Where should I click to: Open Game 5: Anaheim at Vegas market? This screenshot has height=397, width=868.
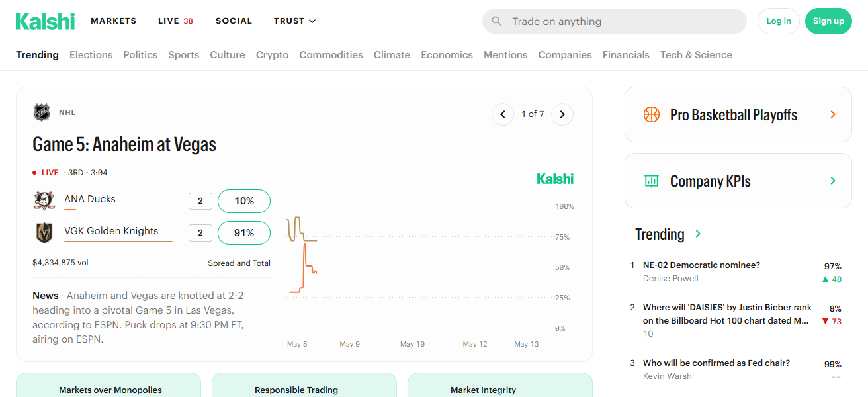point(124,144)
